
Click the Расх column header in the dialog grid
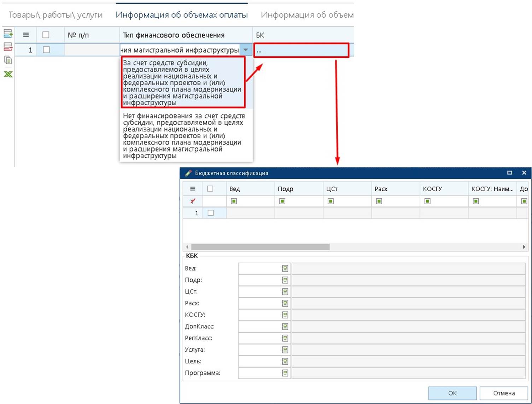coord(396,189)
